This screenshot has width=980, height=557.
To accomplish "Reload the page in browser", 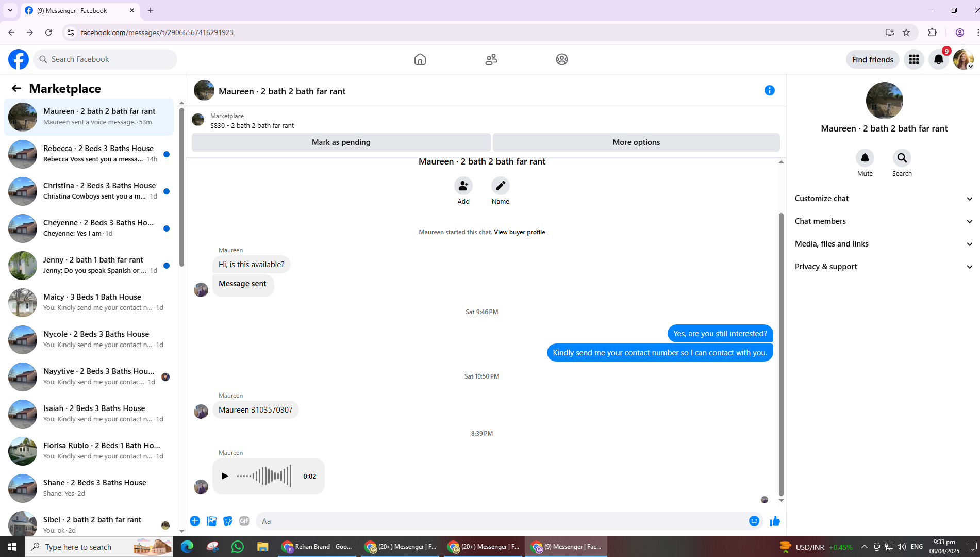I will 48,32.
